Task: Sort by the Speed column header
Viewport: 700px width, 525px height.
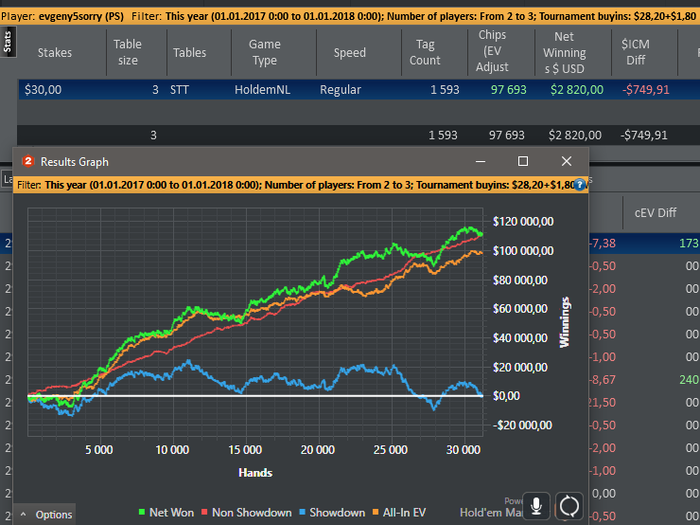Action: tap(350, 53)
